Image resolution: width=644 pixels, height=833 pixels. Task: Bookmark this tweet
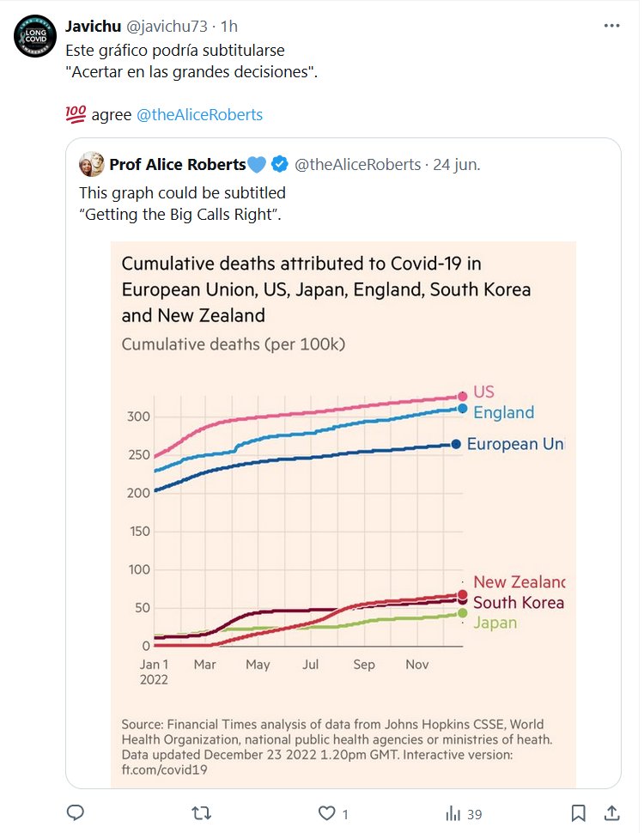click(579, 812)
